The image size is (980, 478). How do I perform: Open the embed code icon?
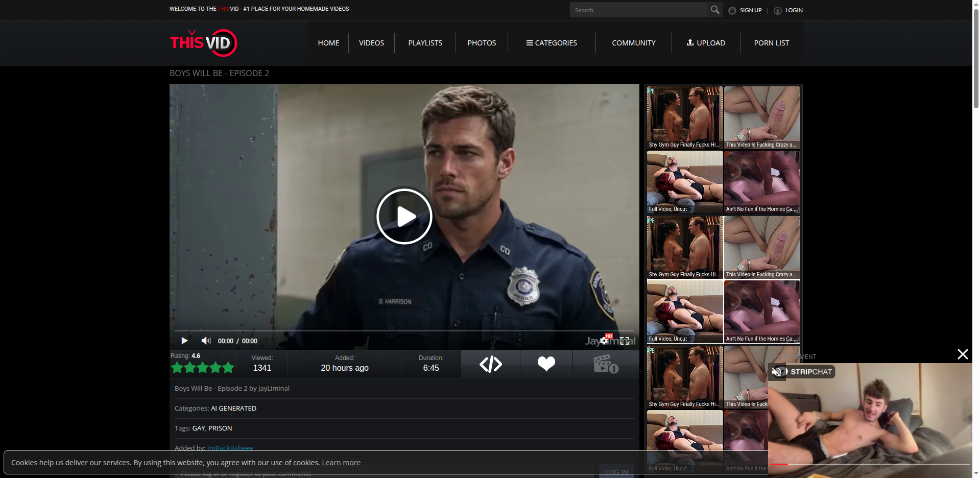[x=490, y=364]
